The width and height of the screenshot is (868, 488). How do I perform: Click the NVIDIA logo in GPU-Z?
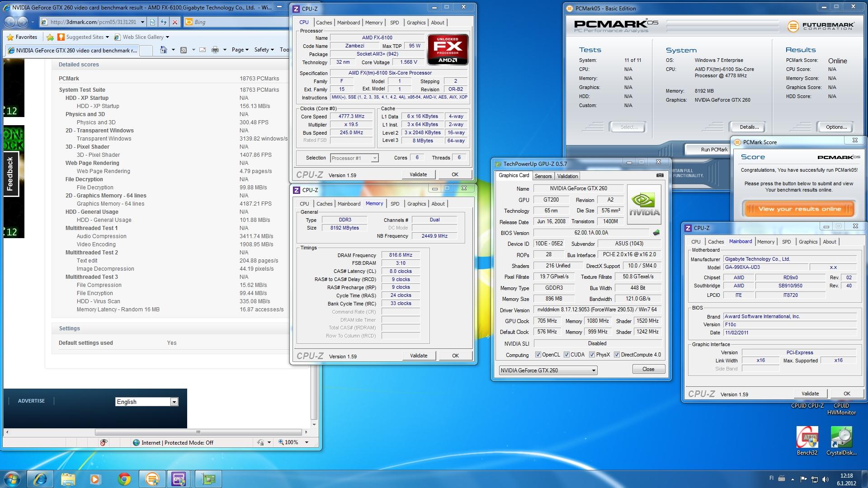click(644, 204)
